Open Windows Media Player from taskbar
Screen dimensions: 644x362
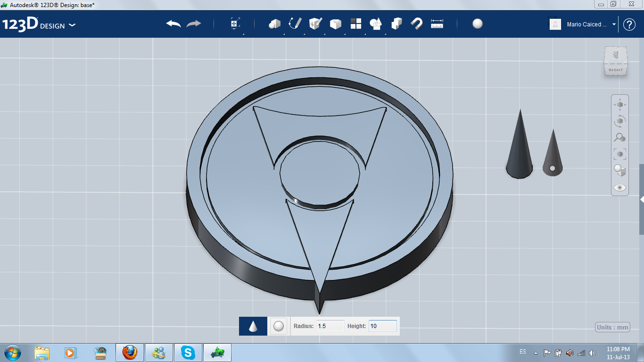point(71,352)
